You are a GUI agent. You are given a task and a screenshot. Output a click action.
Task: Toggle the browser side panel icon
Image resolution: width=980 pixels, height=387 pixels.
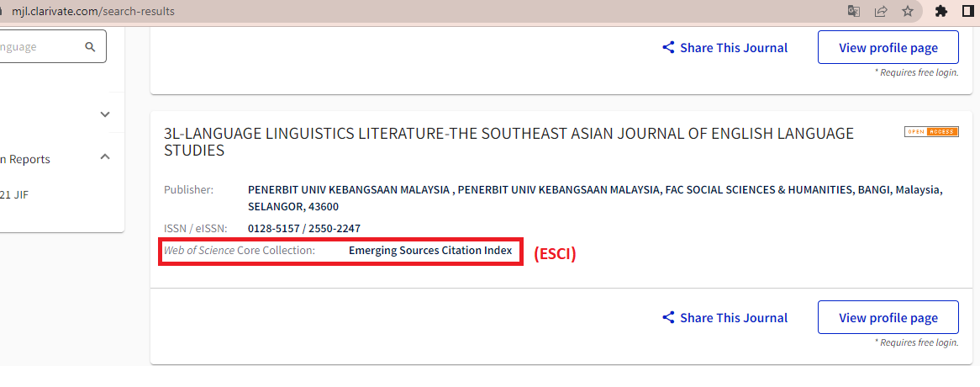coord(968,11)
